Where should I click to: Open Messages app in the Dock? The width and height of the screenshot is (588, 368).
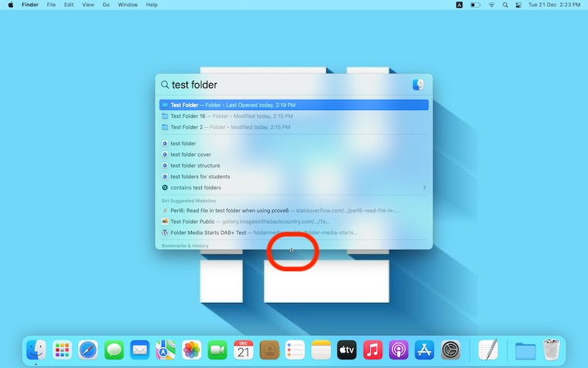coord(114,350)
